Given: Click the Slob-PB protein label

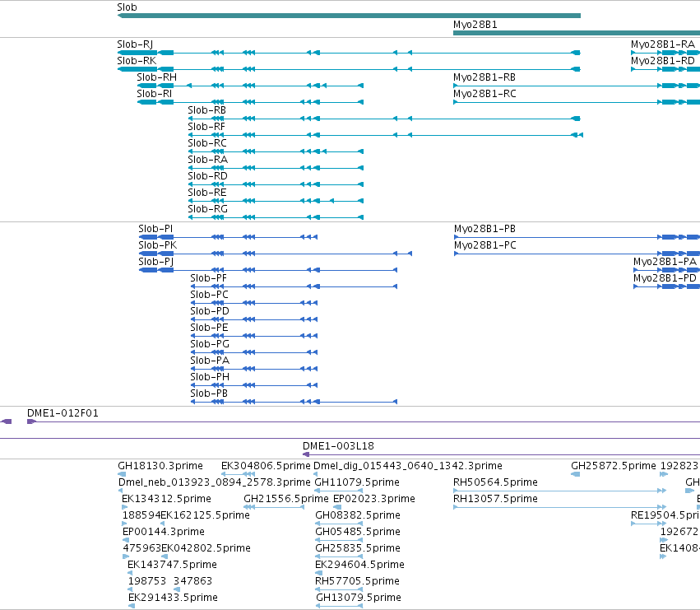Looking at the screenshot, I should (209, 393).
